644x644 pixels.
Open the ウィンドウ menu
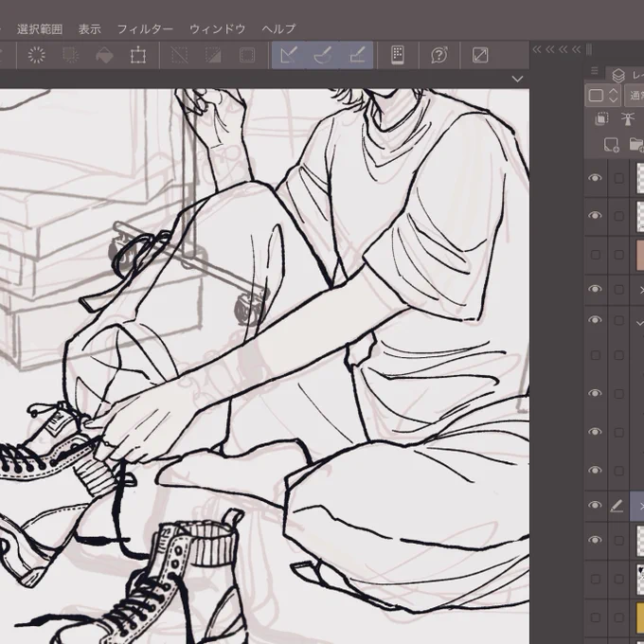pyautogui.click(x=217, y=29)
